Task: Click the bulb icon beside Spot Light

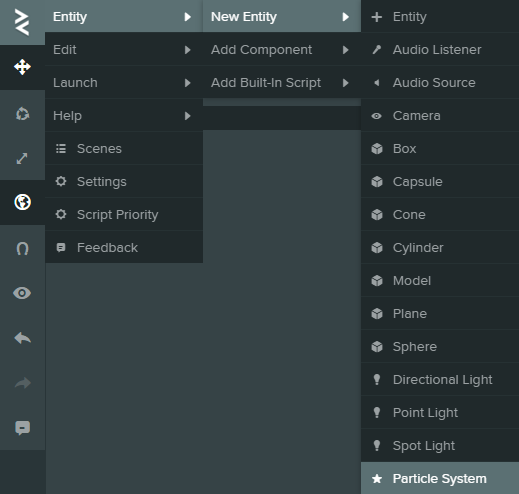Action: point(377,445)
